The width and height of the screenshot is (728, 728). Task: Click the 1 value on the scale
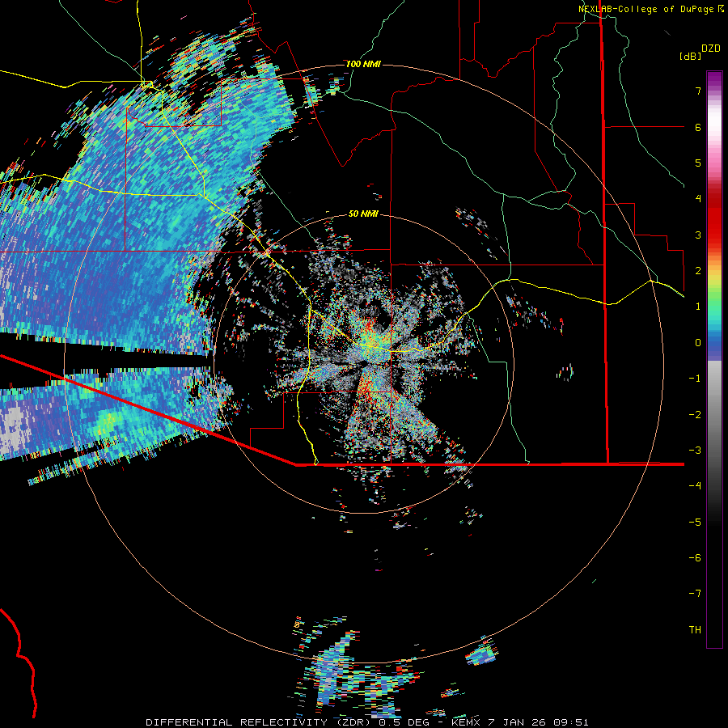point(698,307)
